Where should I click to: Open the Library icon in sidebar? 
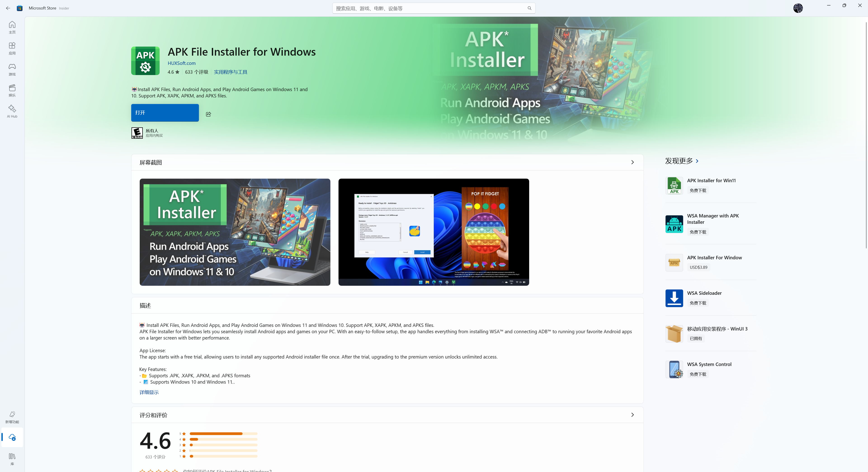pyautogui.click(x=12, y=458)
